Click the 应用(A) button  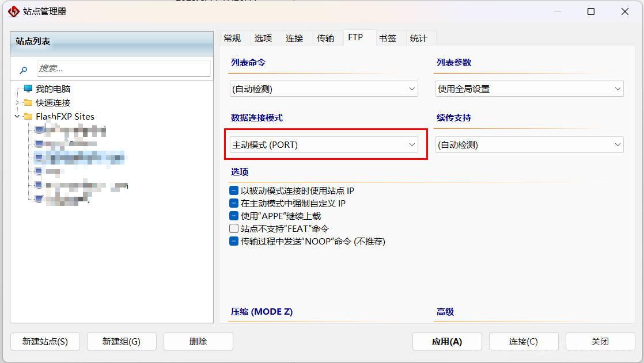click(x=447, y=341)
